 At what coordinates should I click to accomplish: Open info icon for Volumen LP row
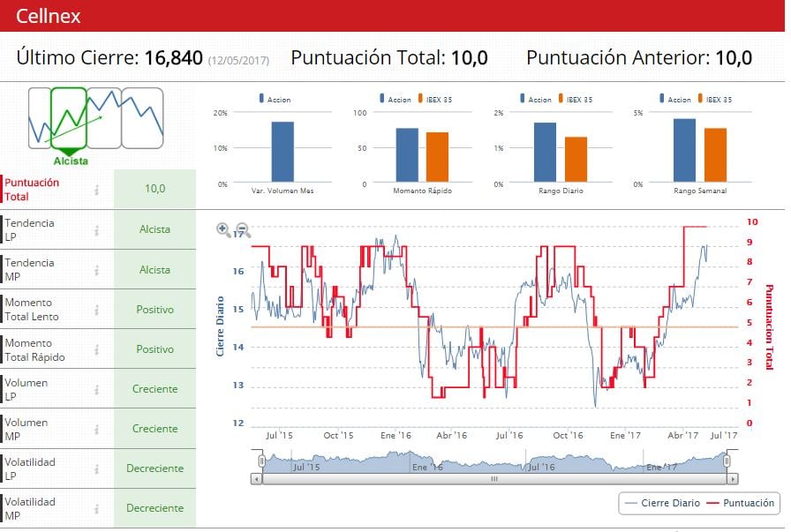96,390
